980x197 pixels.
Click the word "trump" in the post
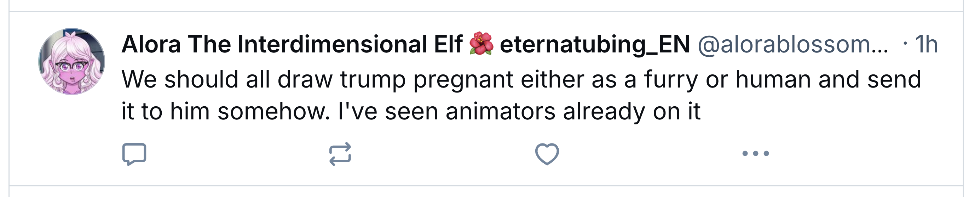373,80
